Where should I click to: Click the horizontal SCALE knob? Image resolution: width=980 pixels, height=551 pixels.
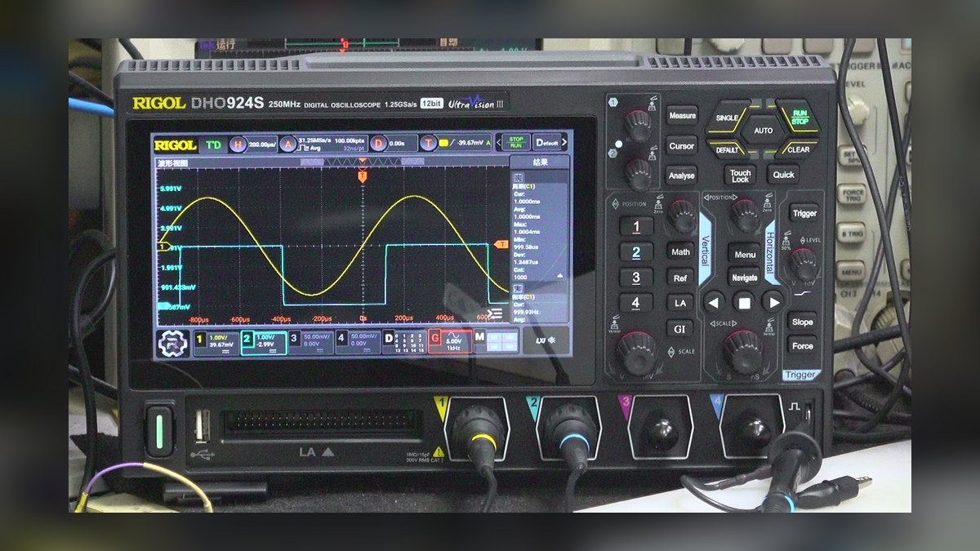point(743,351)
